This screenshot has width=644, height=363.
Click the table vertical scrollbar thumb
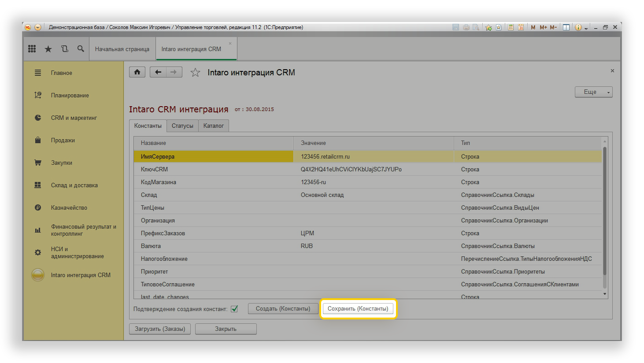point(605,211)
